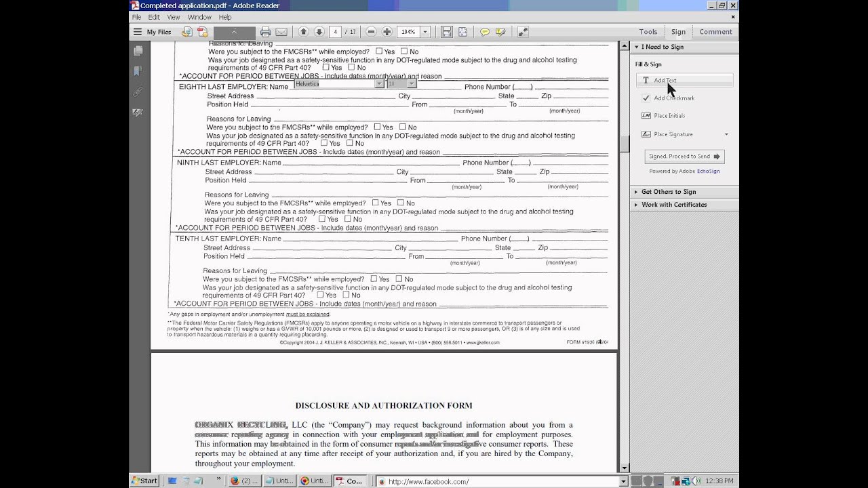Check No for ninth employer Part 40 question
The width and height of the screenshot is (868, 488).
click(348, 219)
